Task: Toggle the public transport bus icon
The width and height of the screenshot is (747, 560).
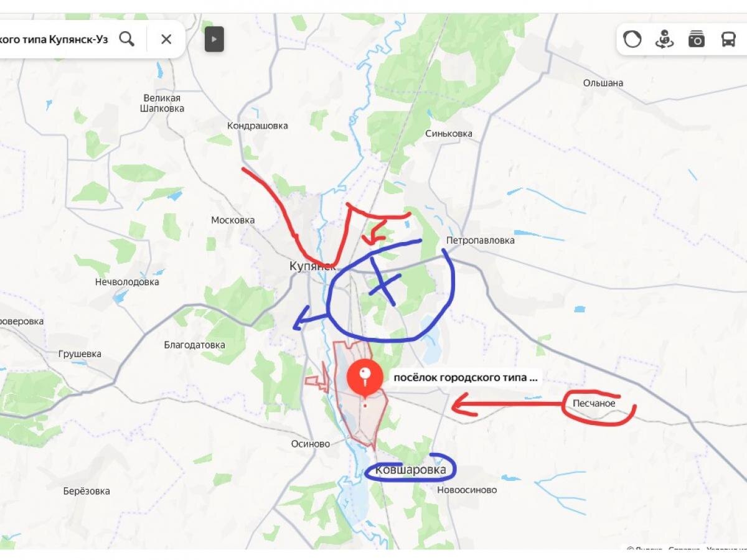Action: [728, 40]
